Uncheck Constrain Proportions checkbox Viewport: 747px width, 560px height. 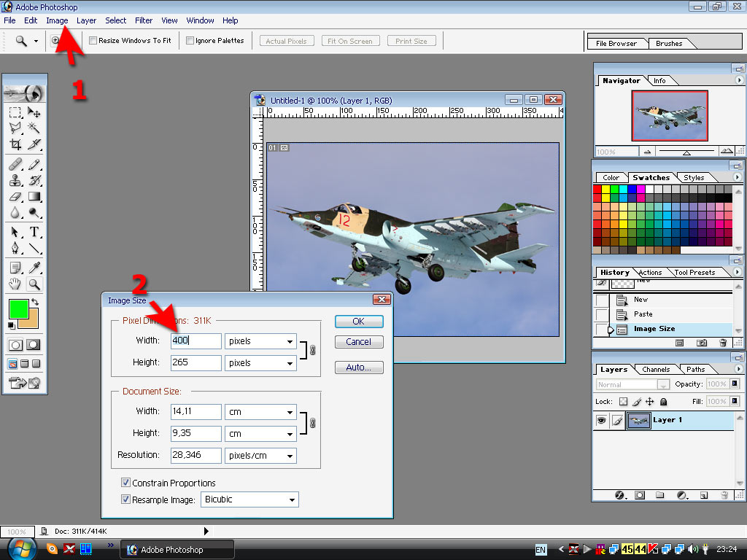click(126, 483)
